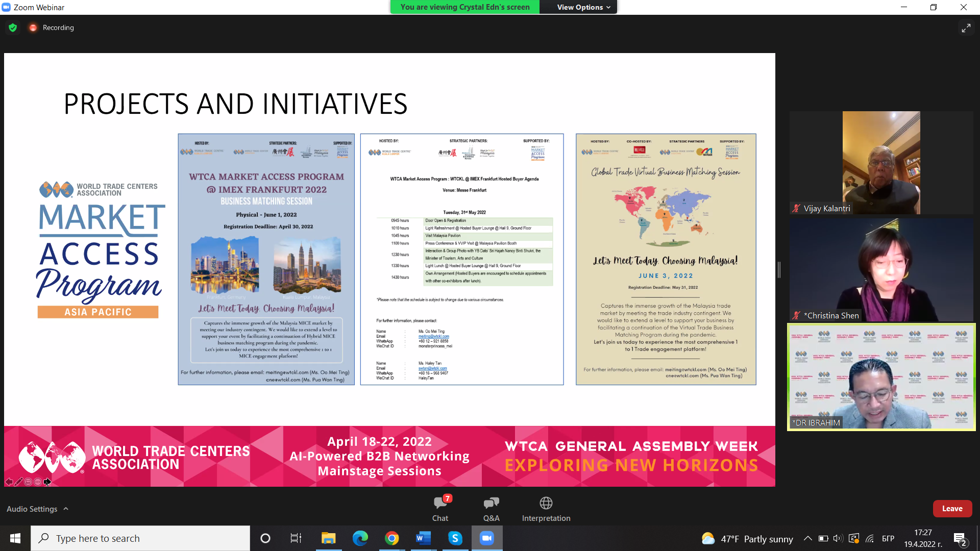The image size is (980, 551).
Task: Launch Microsoft Edge from the taskbar
Action: point(360,538)
